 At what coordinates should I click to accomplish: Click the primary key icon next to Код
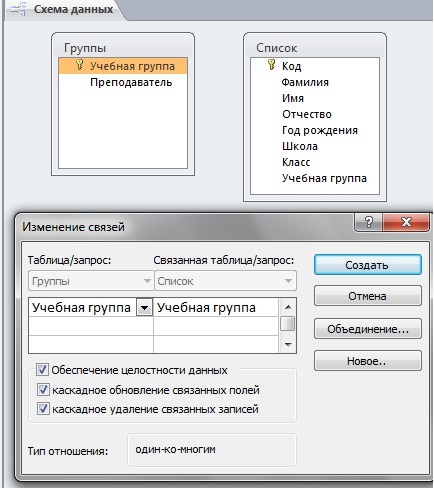coord(272,65)
